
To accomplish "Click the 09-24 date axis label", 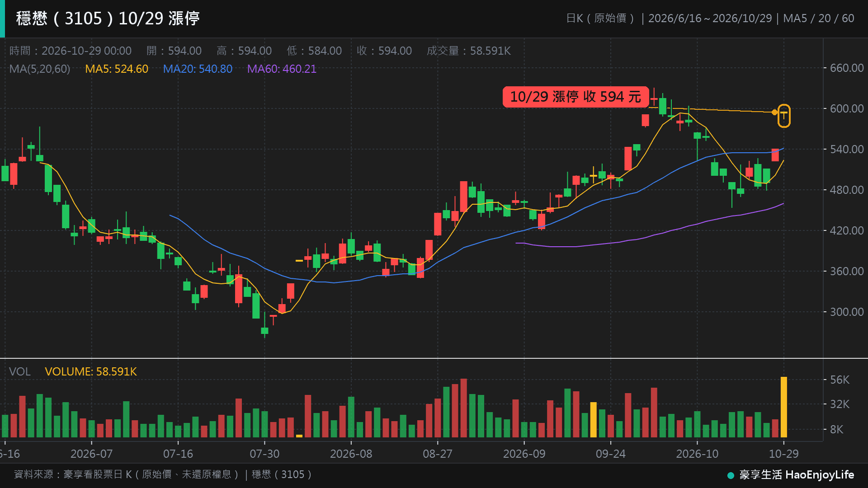I will pyautogui.click(x=611, y=454).
